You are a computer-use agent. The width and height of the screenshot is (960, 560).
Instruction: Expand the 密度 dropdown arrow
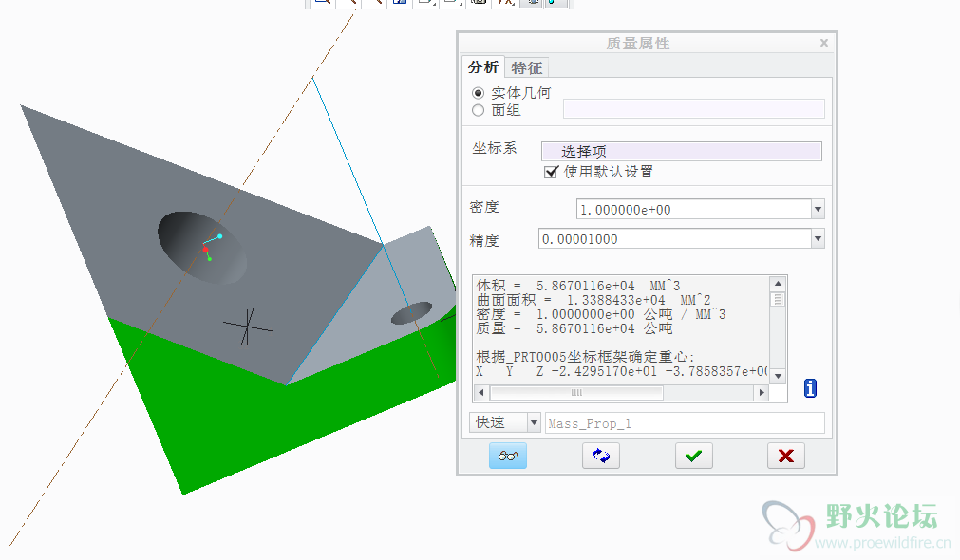(x=818, y=210)
